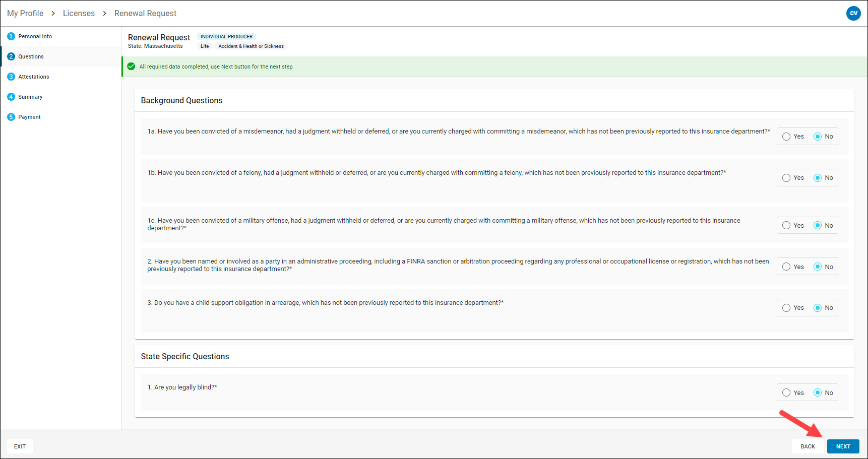Click the EXIT button

[20, 446]
